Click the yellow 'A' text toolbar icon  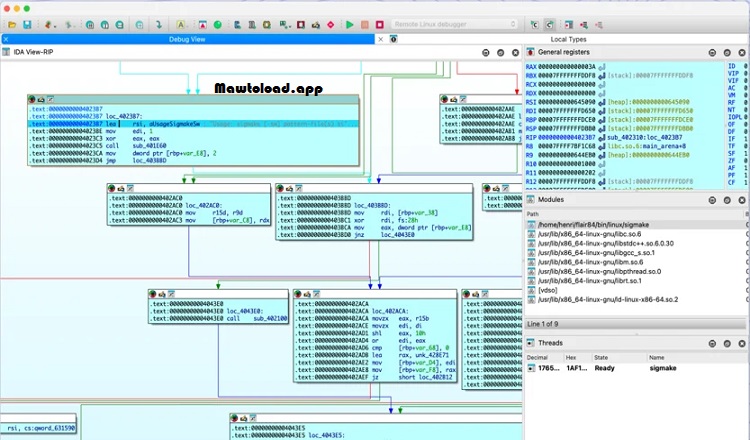(181, 24)
